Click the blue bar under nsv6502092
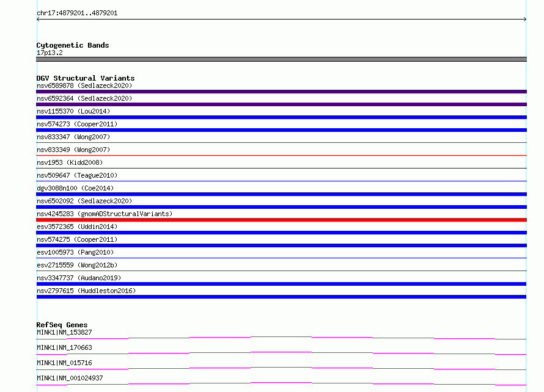 [281, 207]
